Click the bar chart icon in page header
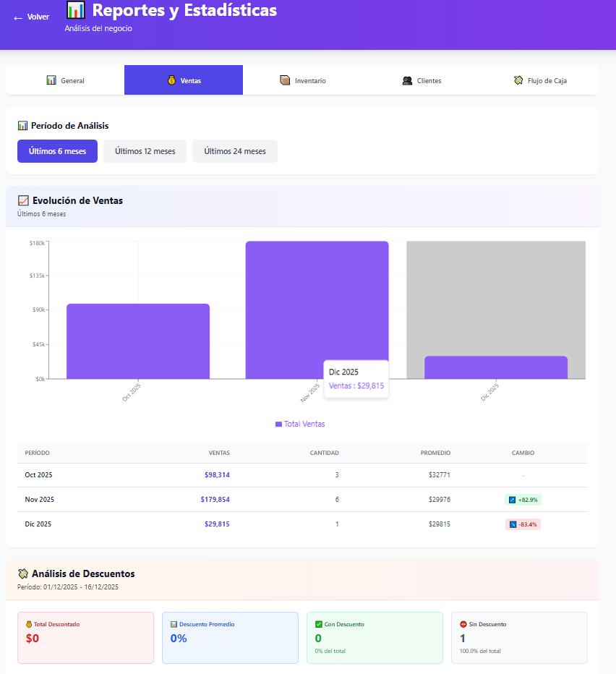This screenshot has width=616, height=674. click(x=75, y=10)
